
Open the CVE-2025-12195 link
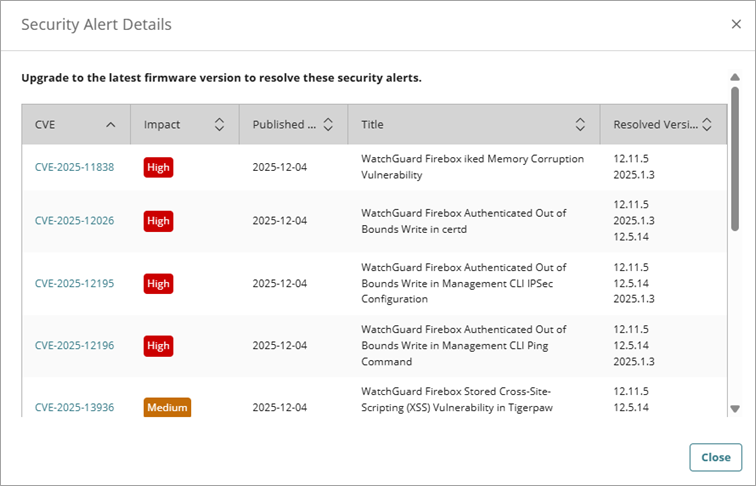(x=74, y=284)
